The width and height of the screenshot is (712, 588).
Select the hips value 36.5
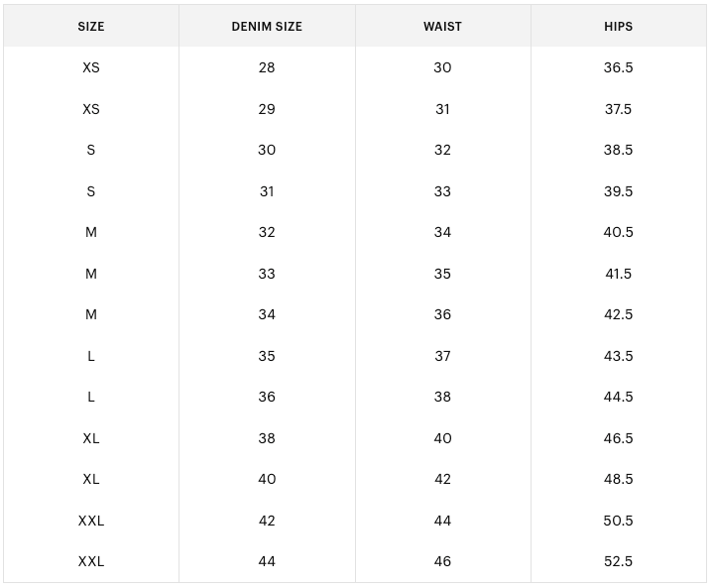click(618, 67)
